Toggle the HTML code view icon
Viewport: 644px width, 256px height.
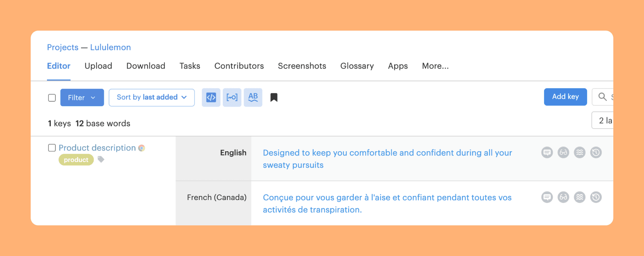pos(211,98)
